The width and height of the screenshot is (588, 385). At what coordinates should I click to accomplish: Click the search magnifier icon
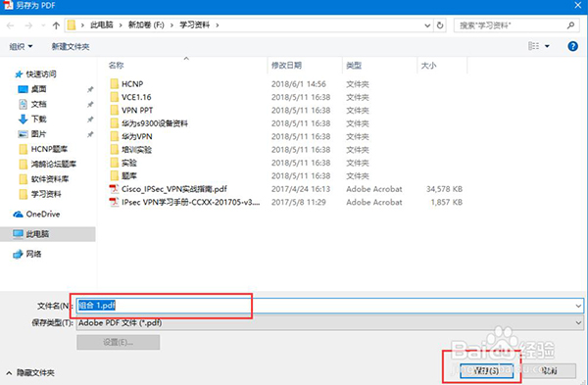pyautogui.click(x=570, y=25)
